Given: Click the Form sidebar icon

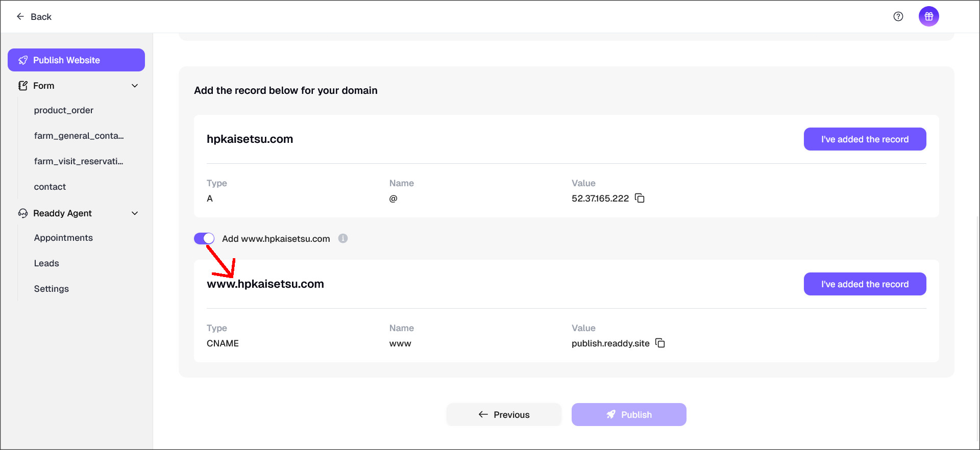Looking at the screenshot, I should [x=22, y=86].
